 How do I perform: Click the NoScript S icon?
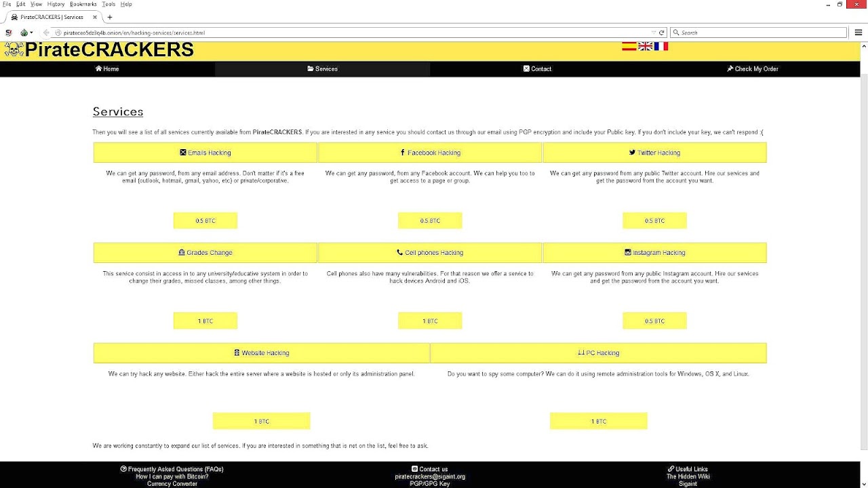click(9, 33)
